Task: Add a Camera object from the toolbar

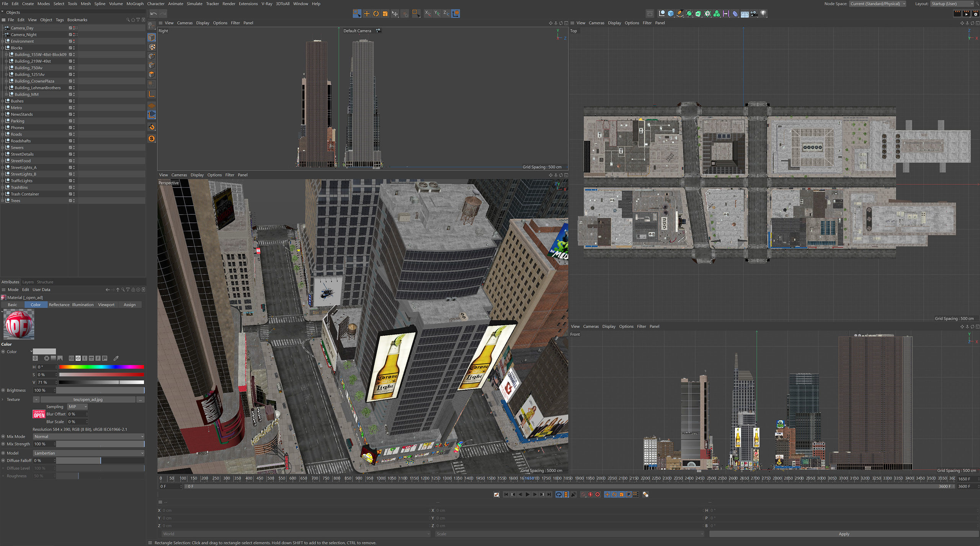Action: click(x=754, y=13)
